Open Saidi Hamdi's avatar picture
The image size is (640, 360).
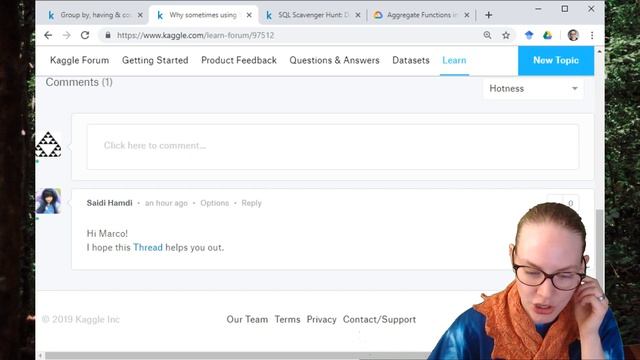pyautogui.click(x=48, y=201)
